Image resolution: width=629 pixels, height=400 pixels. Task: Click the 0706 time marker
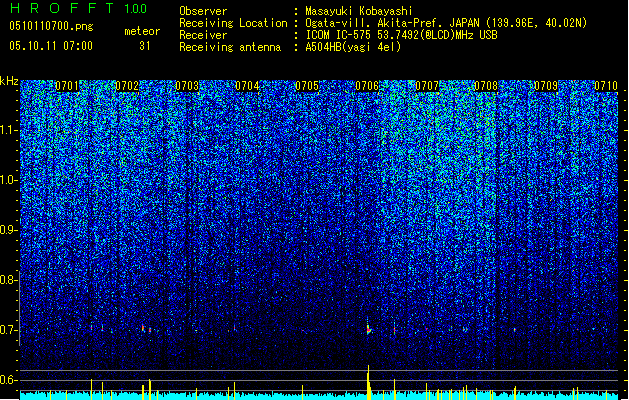tap(367, 86)
